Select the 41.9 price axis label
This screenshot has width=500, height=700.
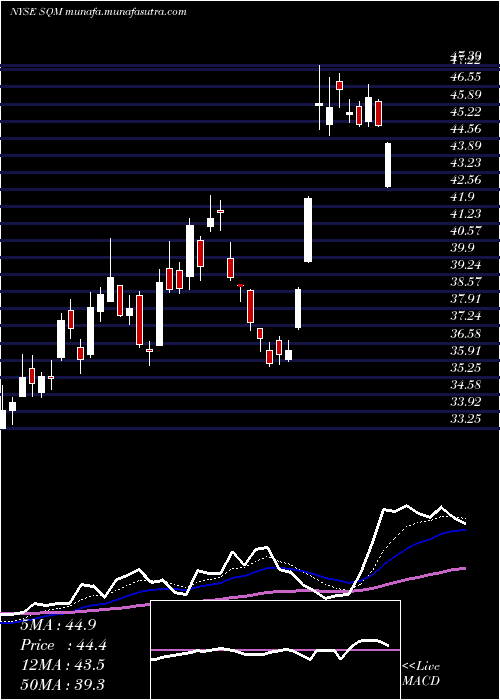coord(463,197)
